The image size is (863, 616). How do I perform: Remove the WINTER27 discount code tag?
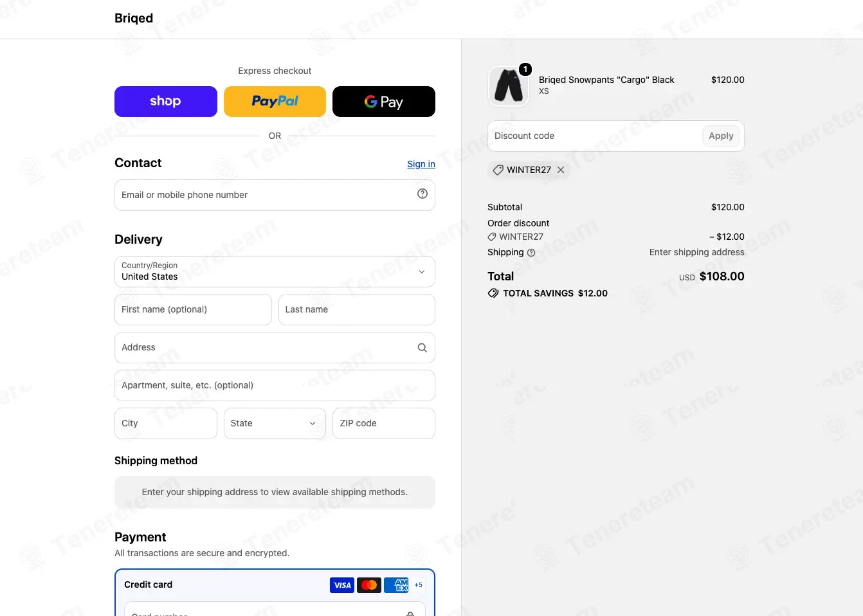tap(561, 170)
